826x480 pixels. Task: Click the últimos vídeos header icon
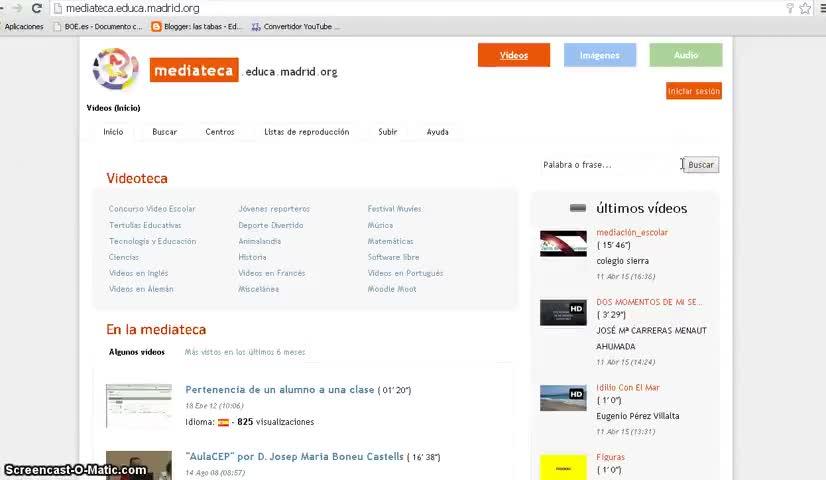578,208
